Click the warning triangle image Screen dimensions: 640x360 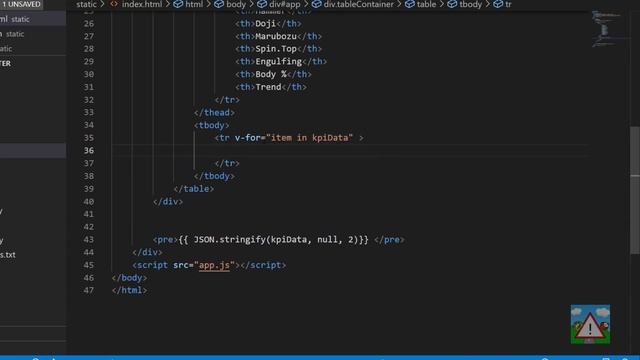coord(590,324)
